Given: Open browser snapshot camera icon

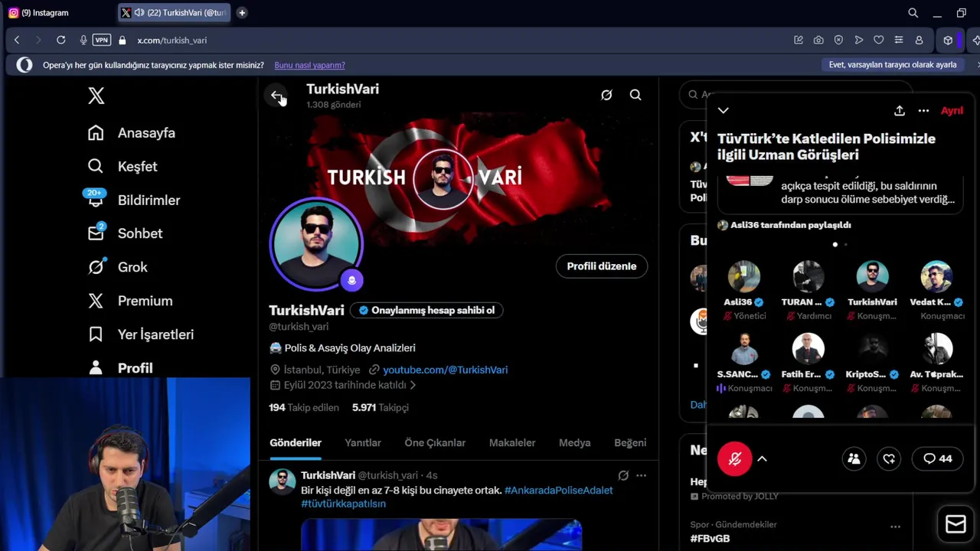Looking at the screenshot, I should (818, 40).
